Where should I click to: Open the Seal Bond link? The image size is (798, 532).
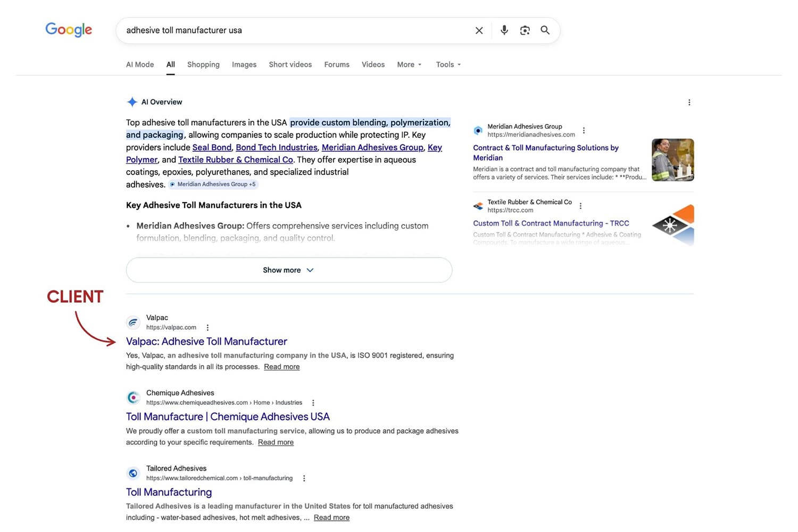click(212, 147)
